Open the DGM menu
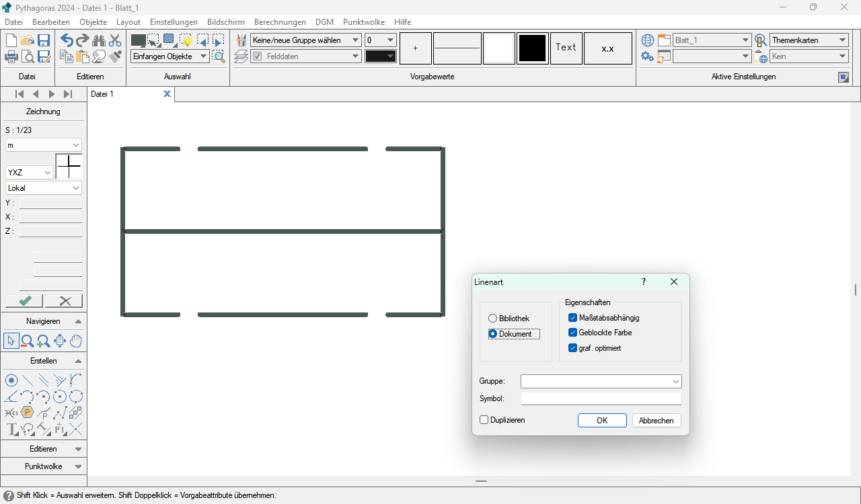Image resolution: width=861 pixels, height=504 pixels. (324, 22)
